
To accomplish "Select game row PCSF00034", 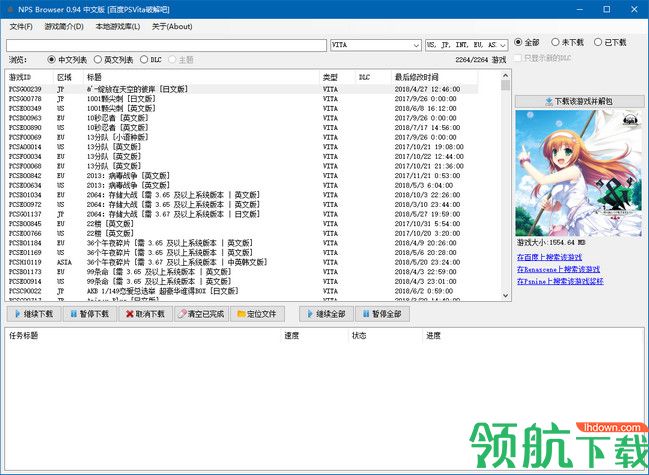I will (242, 156).
